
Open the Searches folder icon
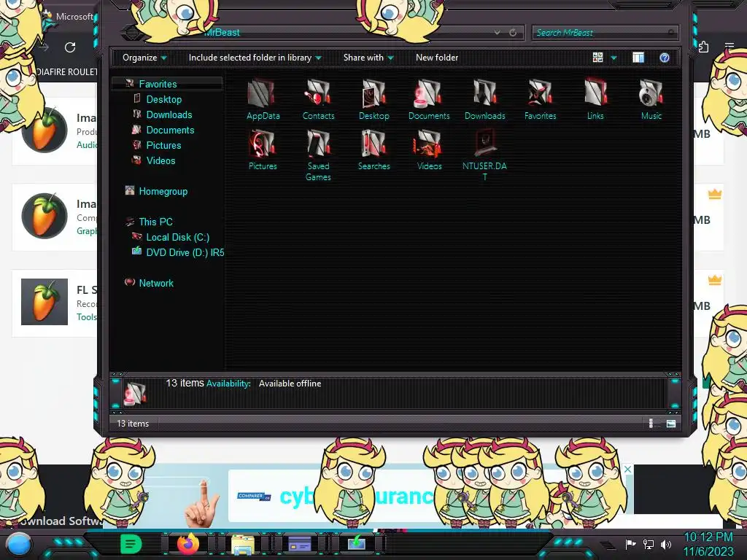pyautogui.click(x=374, y=144)
